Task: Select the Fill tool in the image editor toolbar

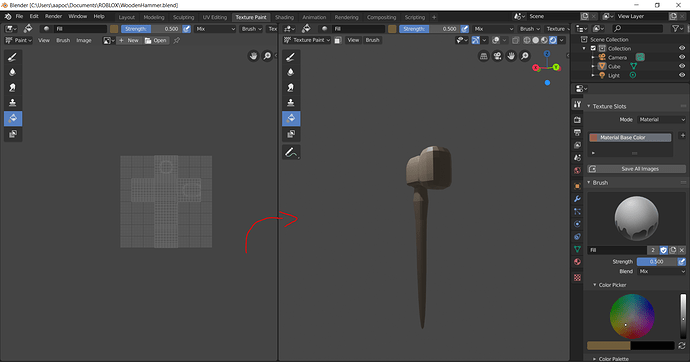Action: point(13,118)
